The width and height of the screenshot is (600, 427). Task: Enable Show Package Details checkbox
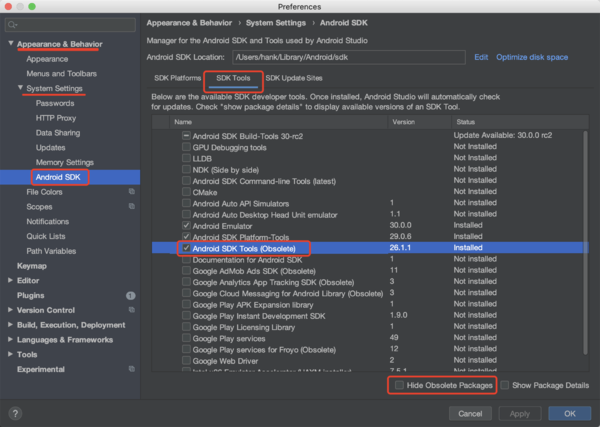(505, 385)
